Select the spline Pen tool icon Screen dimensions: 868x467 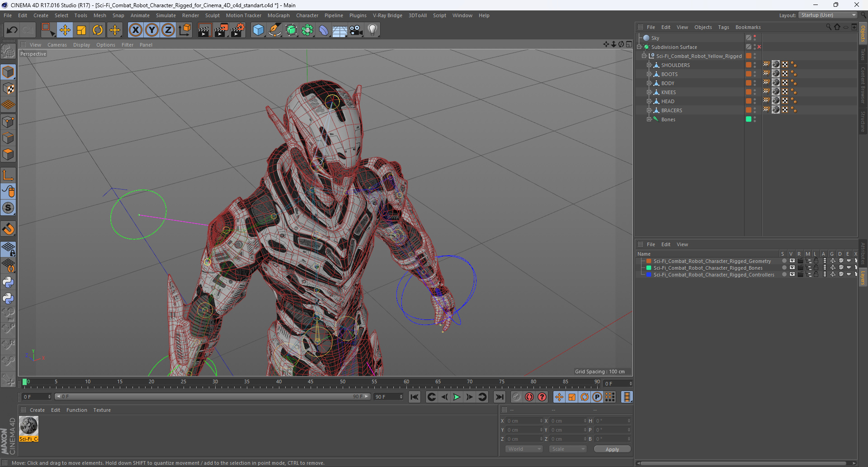tap(275, 30)
